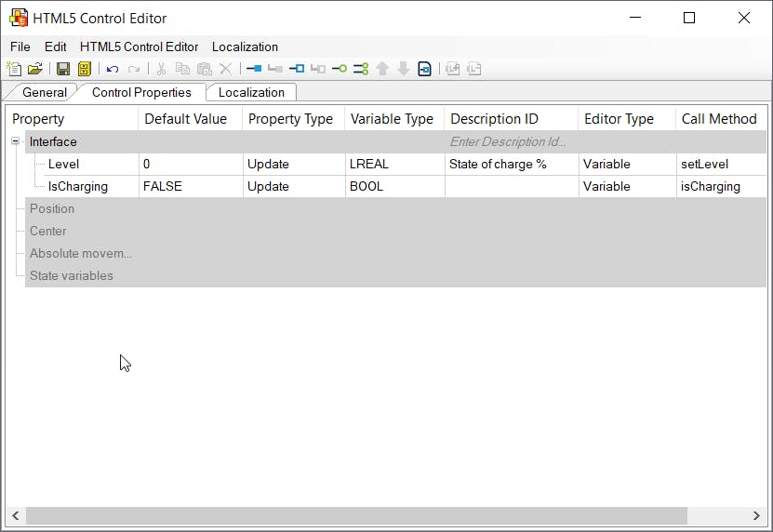Click the State of charge % cell
The image size is (773, 532).
pyautogui.click(x=512, y=165)
